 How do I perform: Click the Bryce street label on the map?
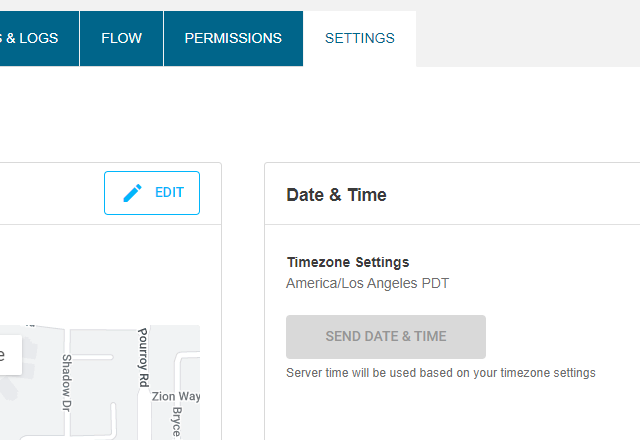click(x=176, y=422)
